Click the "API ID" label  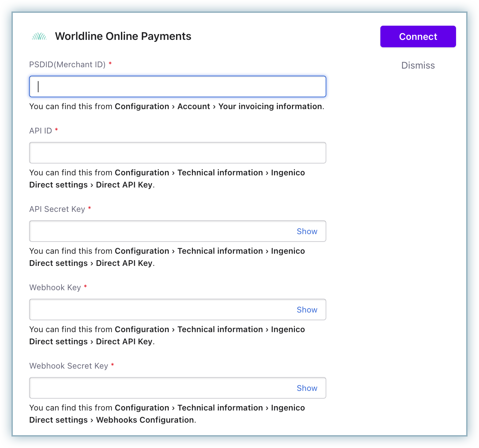(41, 131)
